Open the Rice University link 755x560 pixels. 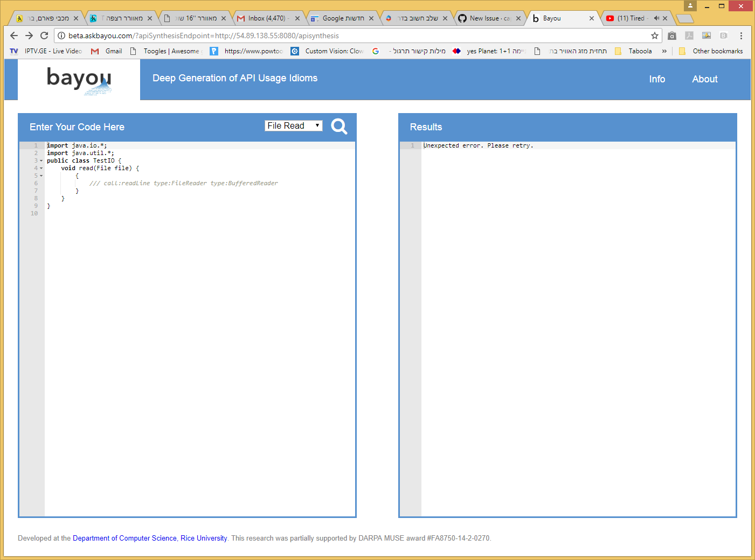point(204,538)
